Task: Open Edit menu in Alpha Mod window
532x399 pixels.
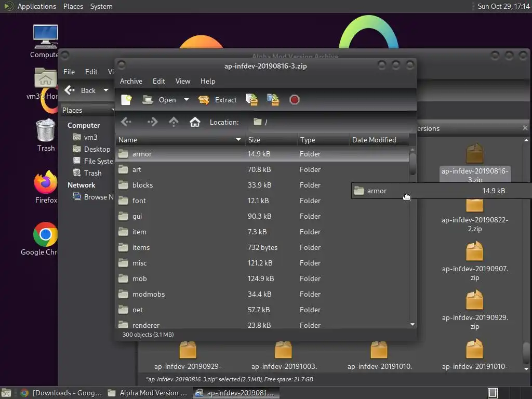Action: pos(91,72)
